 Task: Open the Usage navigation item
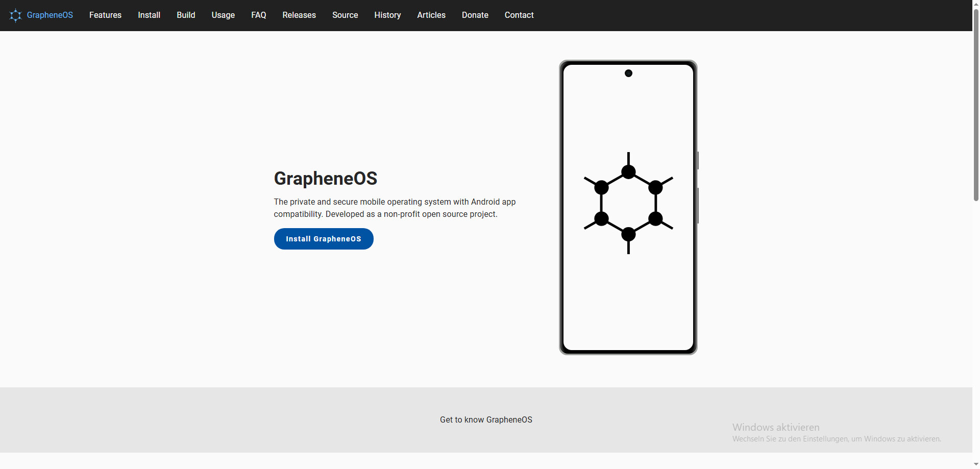(x=223, y=15)
